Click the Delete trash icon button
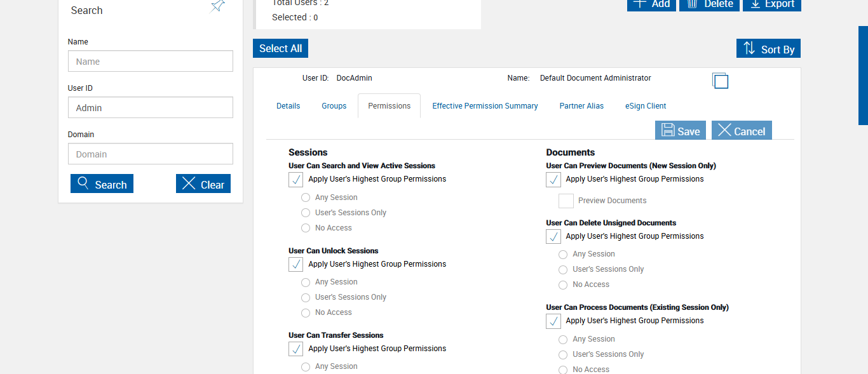 coord(710,4)
